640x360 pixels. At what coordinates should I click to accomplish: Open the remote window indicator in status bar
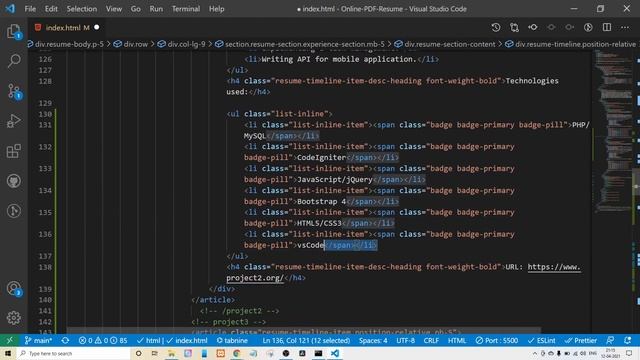pyautogui.click(x=9, y=340)
